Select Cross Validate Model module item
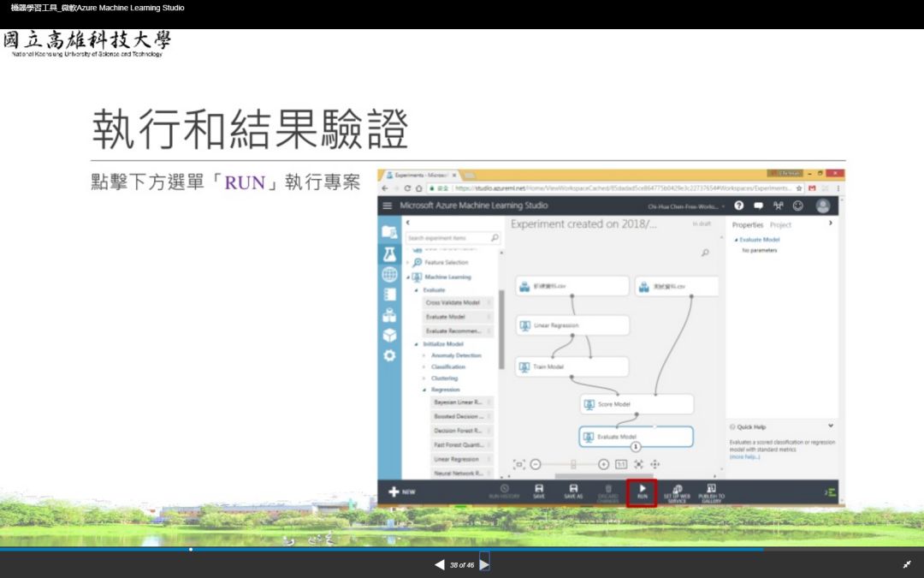The width and height of the screenshot is (924, 578). 457,302
